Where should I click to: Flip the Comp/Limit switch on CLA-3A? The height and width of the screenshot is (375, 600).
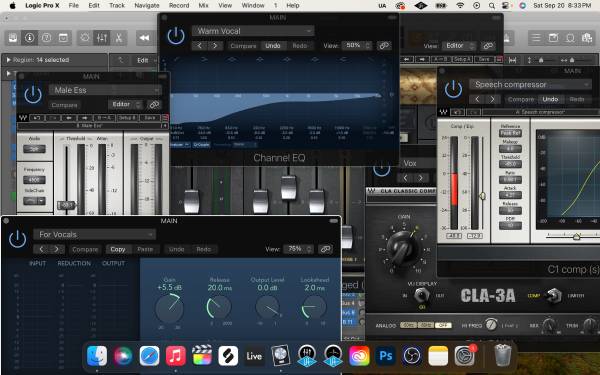click(553, 295)
